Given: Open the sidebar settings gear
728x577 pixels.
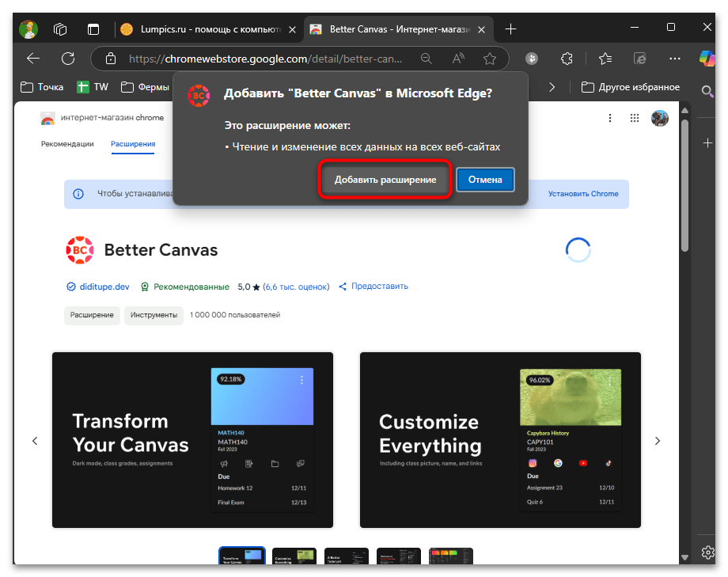Looking at the screenshot, I should coord(707,552).
